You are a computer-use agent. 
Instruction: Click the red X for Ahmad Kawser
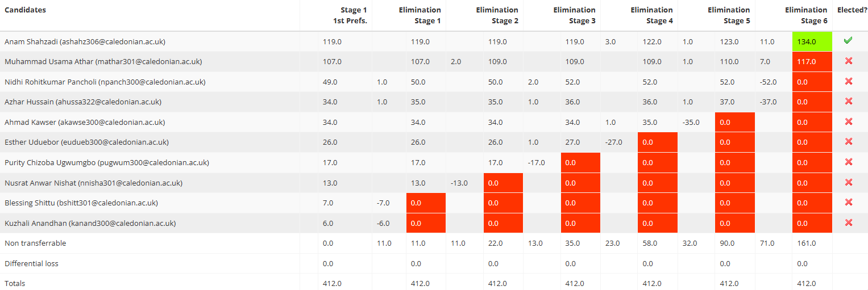[x=848, y=122]
